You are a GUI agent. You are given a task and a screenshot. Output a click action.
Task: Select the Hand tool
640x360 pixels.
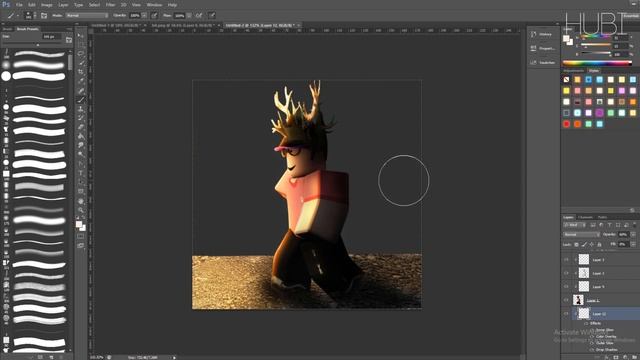81,201
